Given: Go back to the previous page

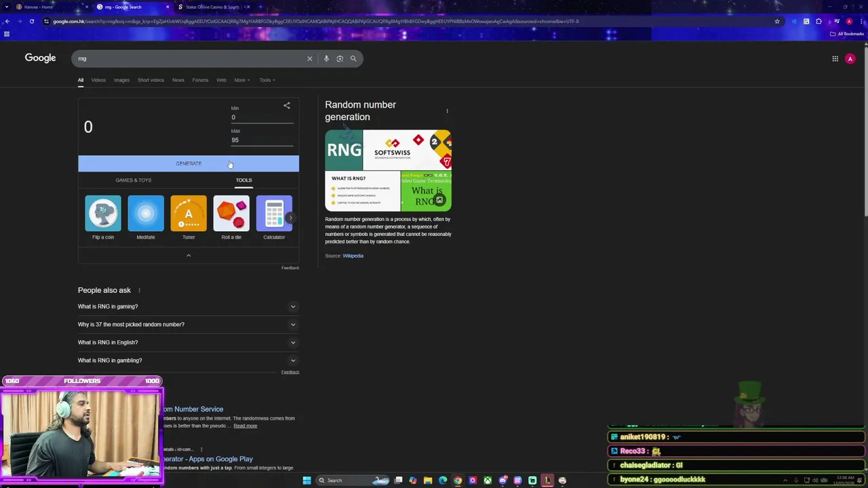Looking at the screenshot, I should point(7,21).
